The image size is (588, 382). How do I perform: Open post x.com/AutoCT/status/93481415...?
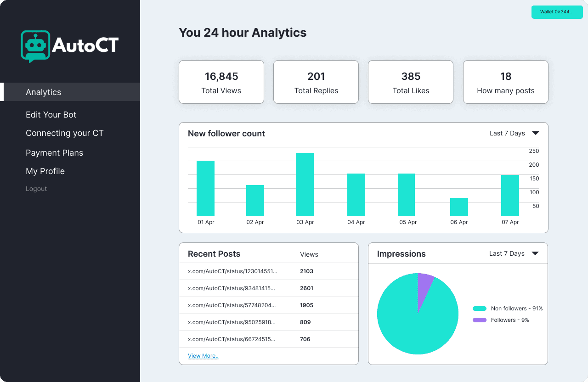(x=232, y=288)
